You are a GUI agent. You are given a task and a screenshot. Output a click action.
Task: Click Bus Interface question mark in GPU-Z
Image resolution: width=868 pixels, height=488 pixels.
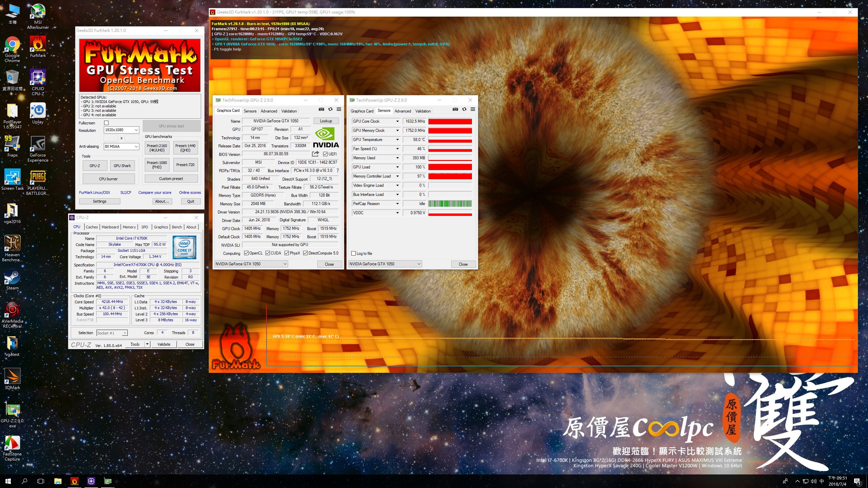pos(337,170)
